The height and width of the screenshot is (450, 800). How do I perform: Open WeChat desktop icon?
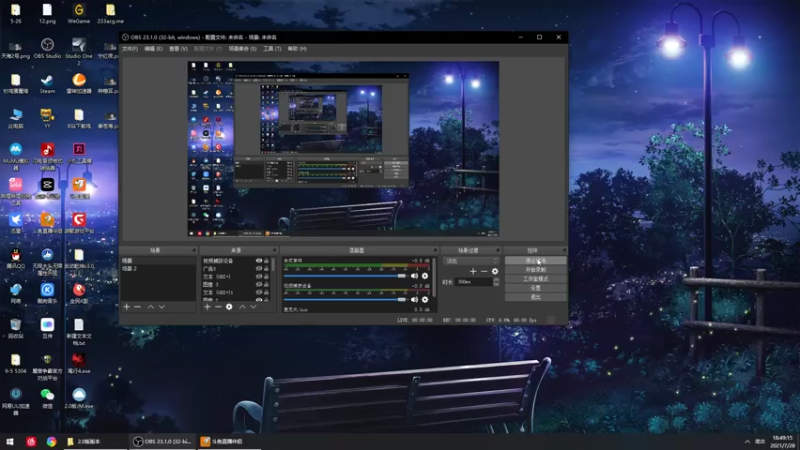click(x=47, y=398)
